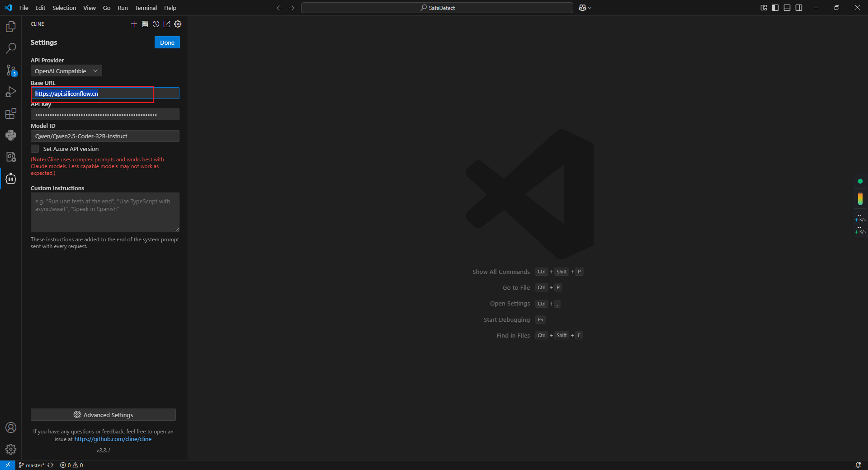Synchronize changes icon in status bar

[50, 465]
